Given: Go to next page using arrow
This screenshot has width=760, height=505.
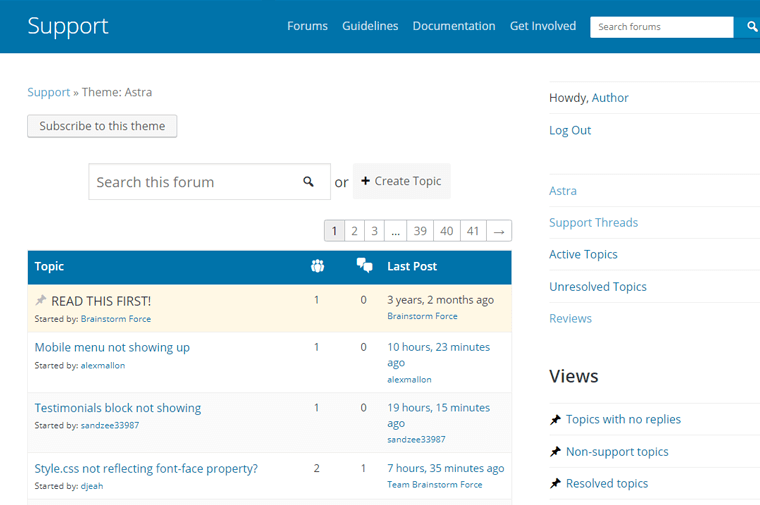Looking at the screenshot, I should tap(499, 231).
